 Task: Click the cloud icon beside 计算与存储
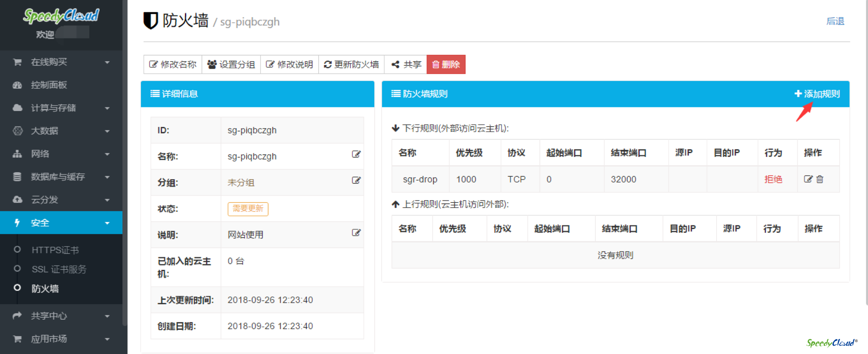pos(17,108)
